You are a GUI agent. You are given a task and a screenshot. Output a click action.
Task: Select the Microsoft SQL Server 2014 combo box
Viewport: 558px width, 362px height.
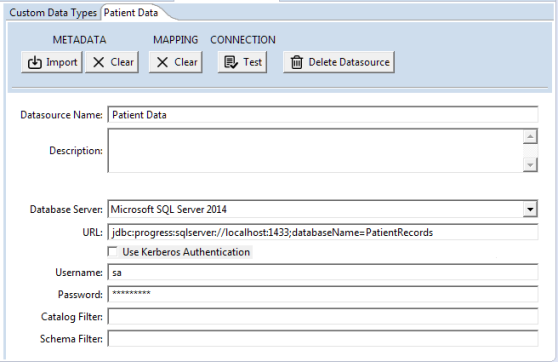point(322,209)
